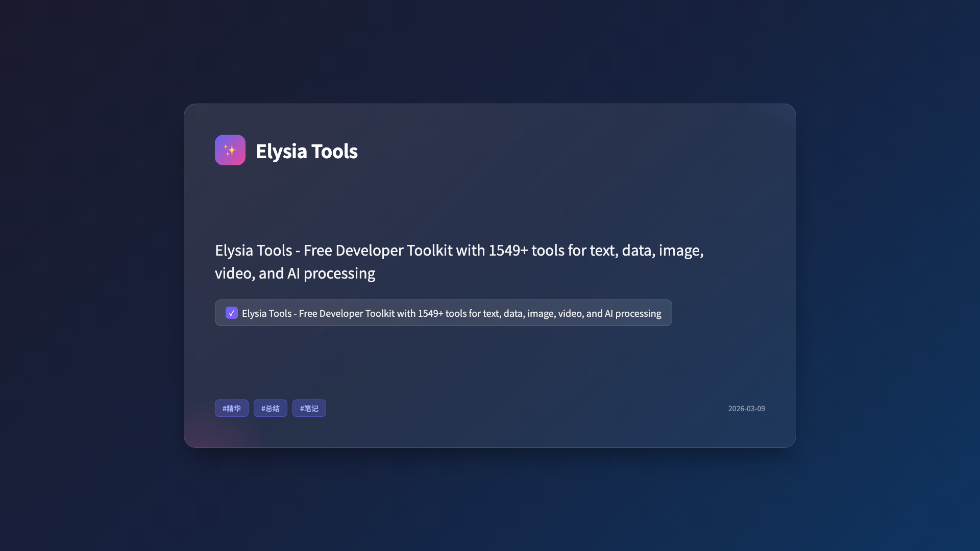Image resolution: width=980 pixels, height=551 pixels.
Task: Toggle the purple checkmark checkbox
Action: pyautogui.click(x=232, y=313)
